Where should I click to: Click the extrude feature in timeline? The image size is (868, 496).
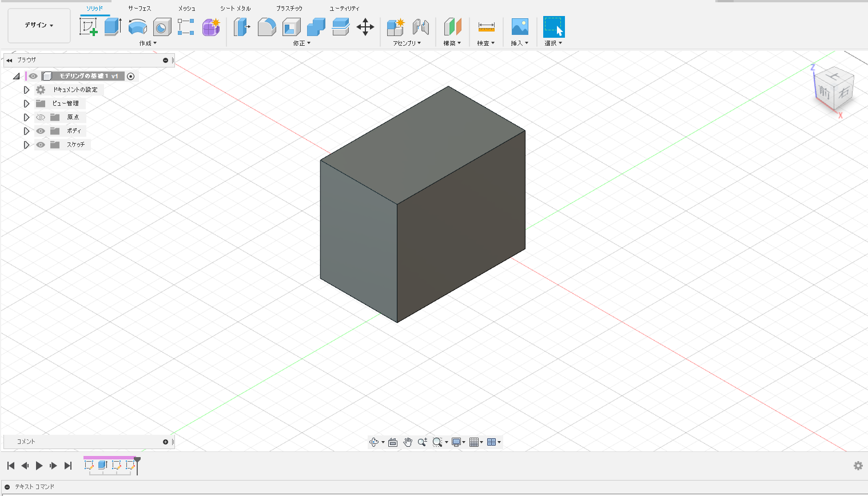point(102,465)
